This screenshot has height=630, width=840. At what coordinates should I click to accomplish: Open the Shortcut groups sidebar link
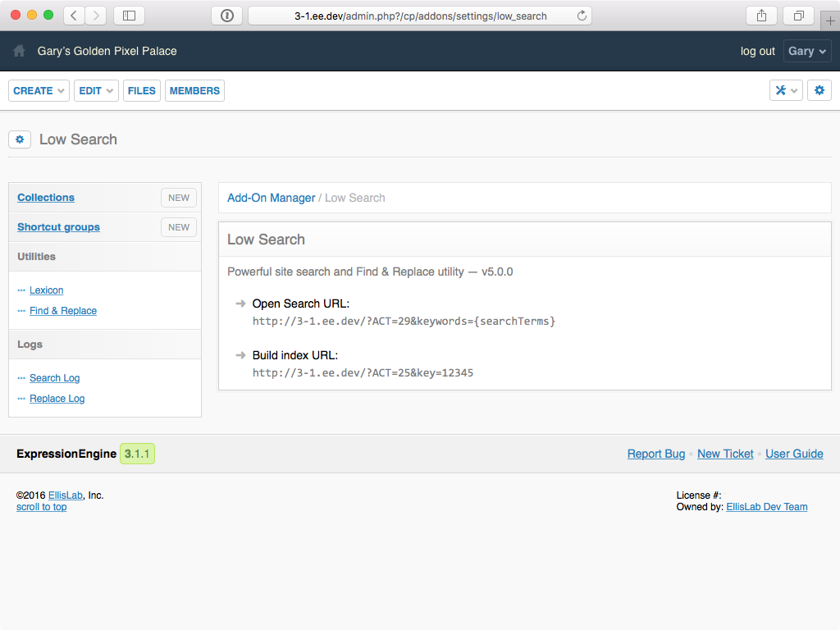(x=58, y=227)
